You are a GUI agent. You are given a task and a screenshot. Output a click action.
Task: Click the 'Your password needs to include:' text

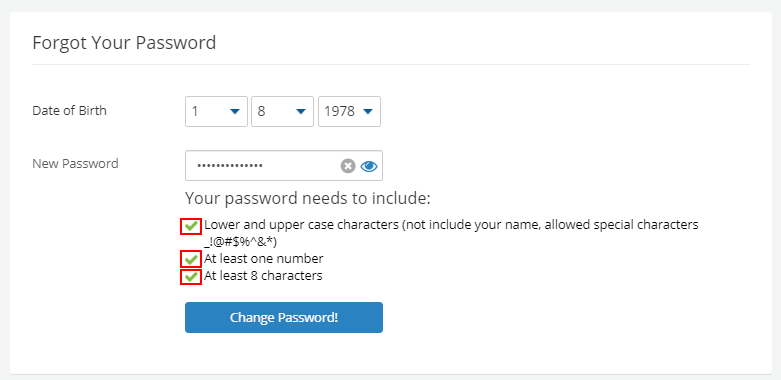307,198
